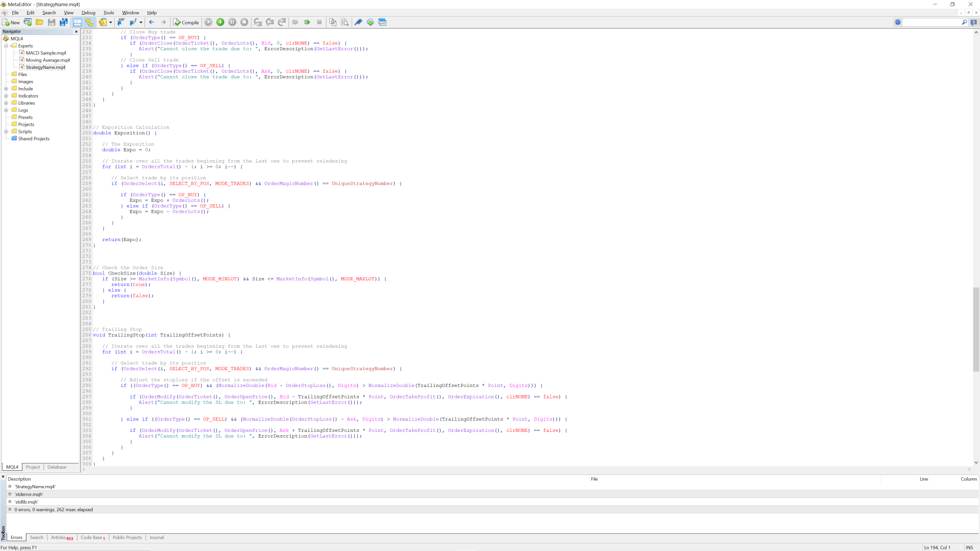This screenshot has width=980, height=551.
Task: Click the Compile button
Action: tap(186, 22)
